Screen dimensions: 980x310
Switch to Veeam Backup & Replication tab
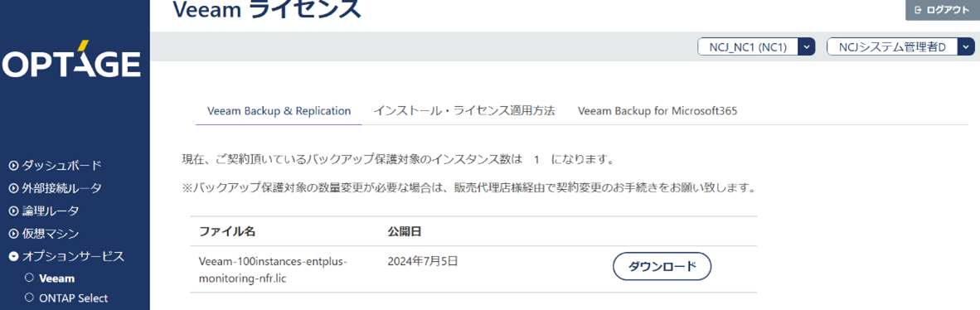coord(279,111)
